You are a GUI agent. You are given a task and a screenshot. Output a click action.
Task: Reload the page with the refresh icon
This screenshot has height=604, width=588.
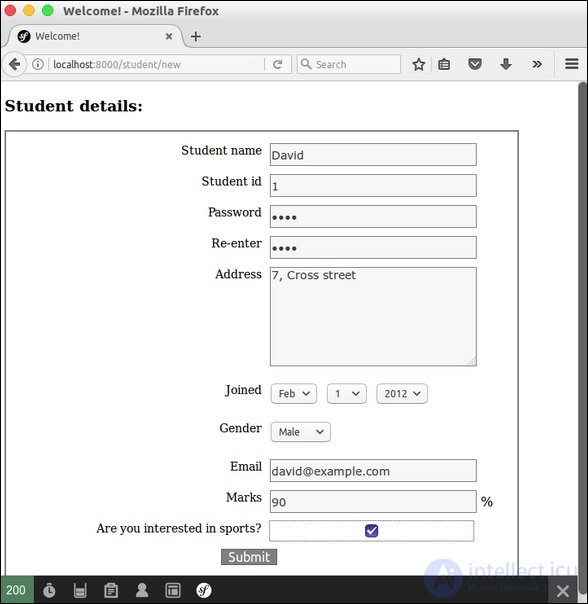[277, 64]
